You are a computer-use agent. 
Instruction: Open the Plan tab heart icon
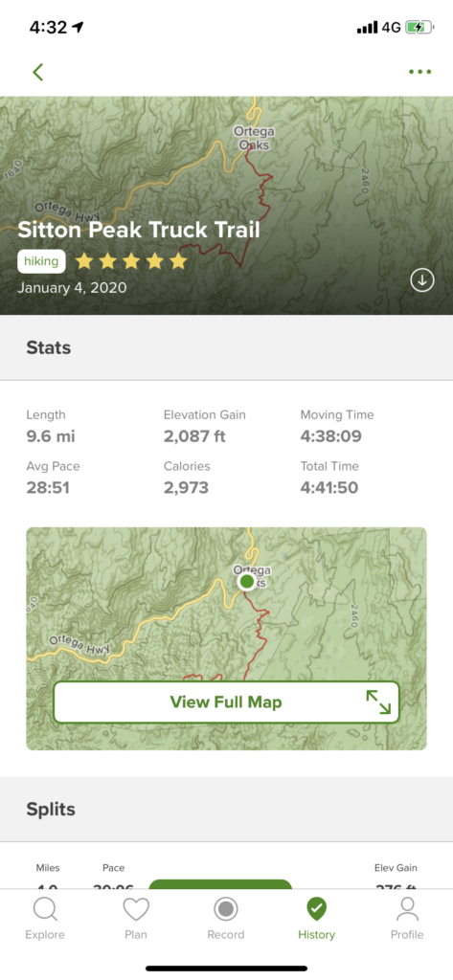pyautogui.click(x=136, y=909)
